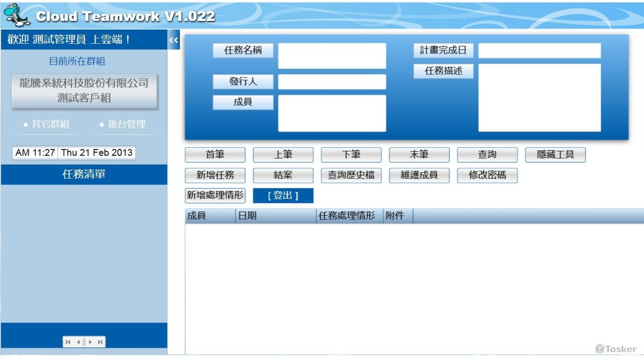
Task: Jump to first page using pagination control
Action: (68, 341)
